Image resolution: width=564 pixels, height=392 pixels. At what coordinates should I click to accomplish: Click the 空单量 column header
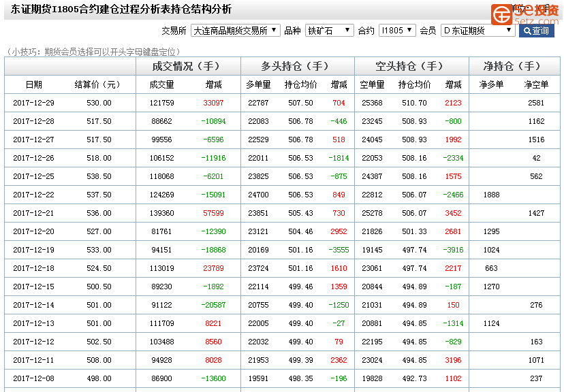coord(373,85)
